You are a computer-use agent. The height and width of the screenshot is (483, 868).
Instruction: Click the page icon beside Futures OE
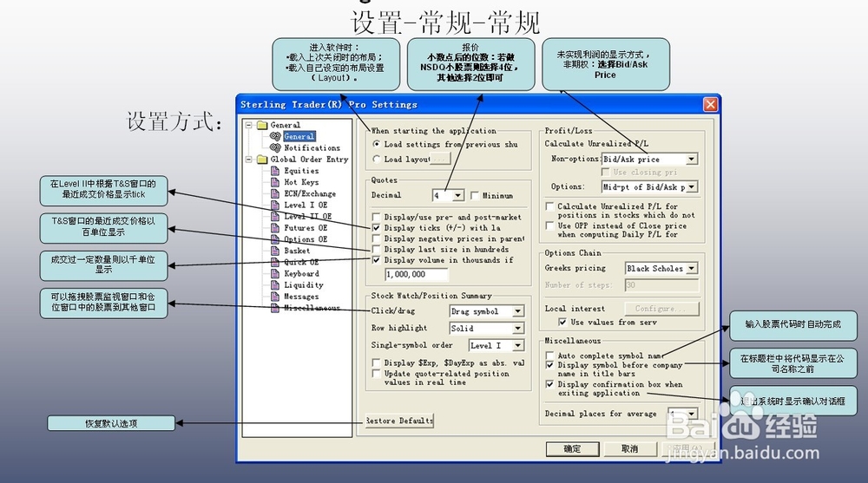[274, 228]
